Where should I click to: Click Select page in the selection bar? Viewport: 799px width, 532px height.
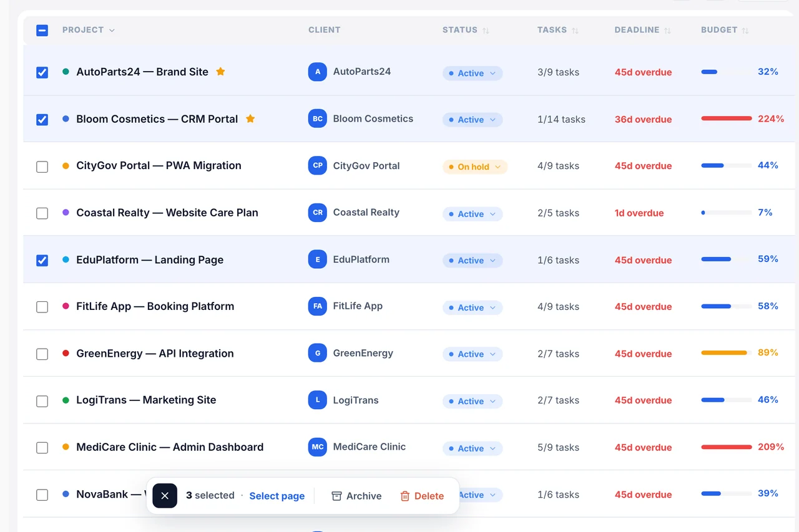(x=277, y=496)
